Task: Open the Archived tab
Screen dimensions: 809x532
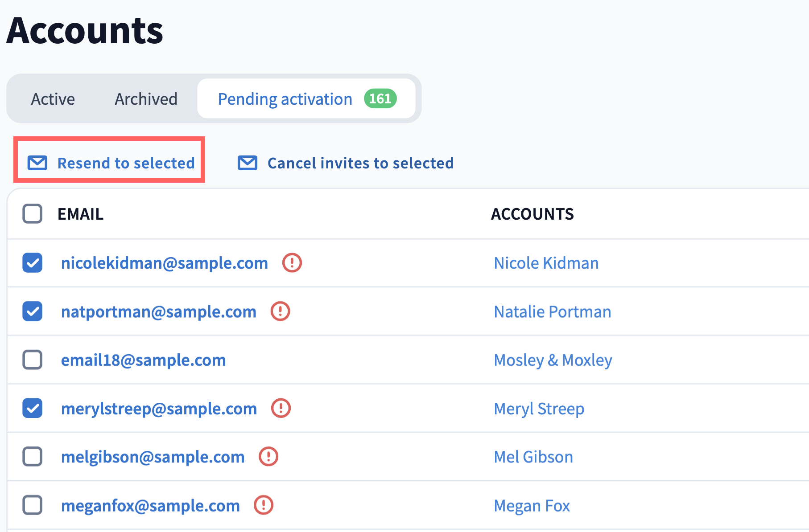Action: click(146, 99)
